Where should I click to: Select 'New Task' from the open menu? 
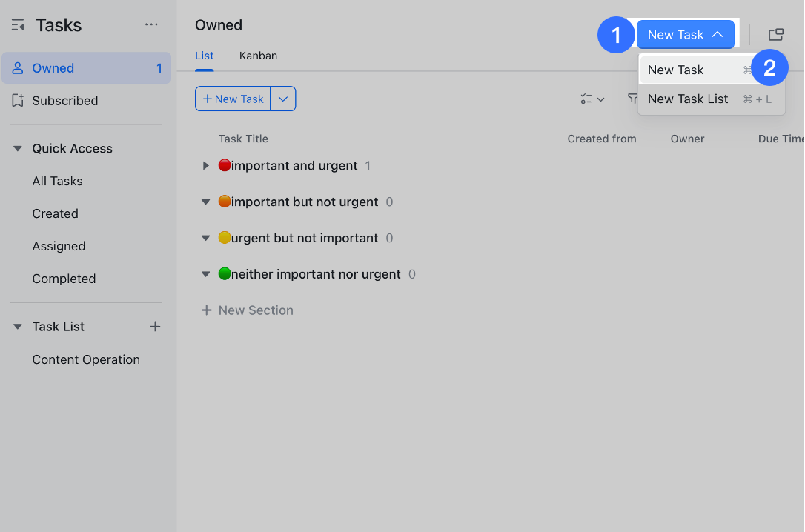676,70
